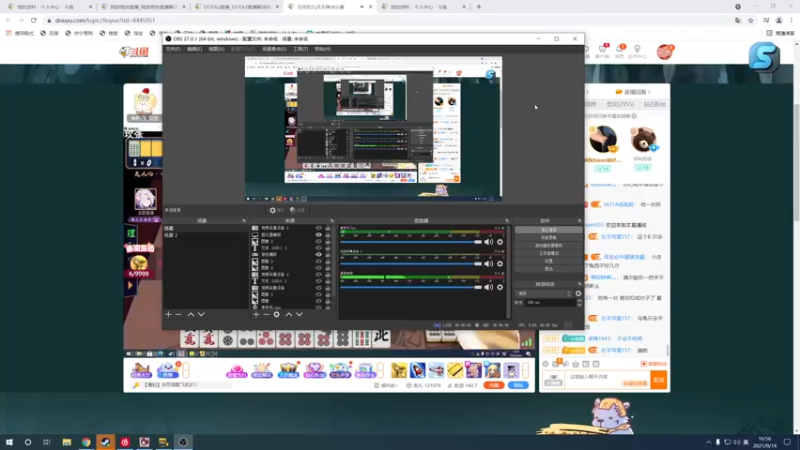Remove selected scene with minus icon

(x=178, y=314)
